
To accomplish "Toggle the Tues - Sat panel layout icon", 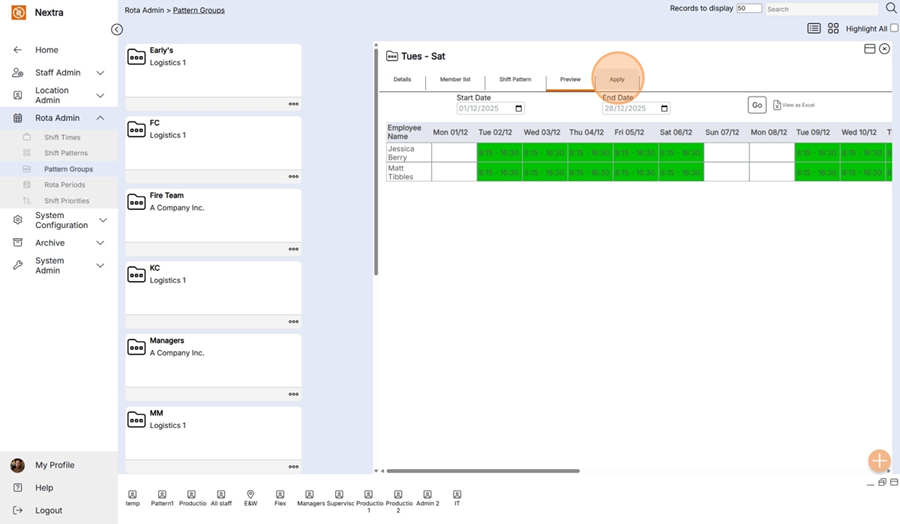I will tap(870, 49).
